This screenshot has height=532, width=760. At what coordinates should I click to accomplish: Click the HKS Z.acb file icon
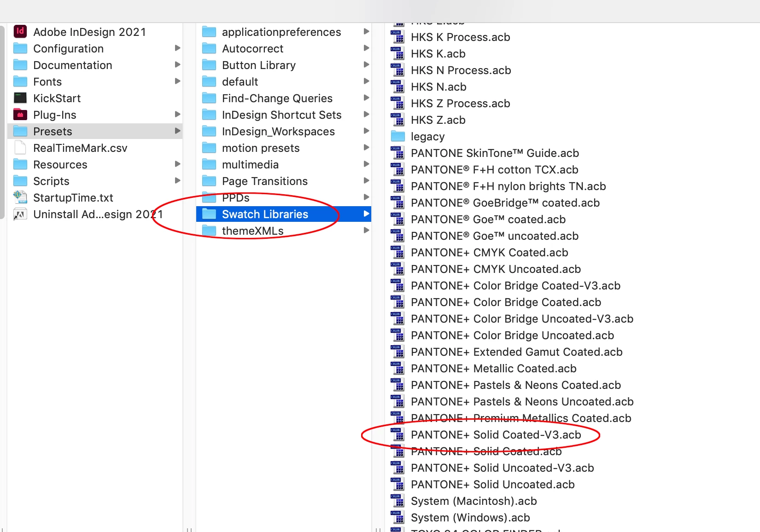(x=398, y=120)
